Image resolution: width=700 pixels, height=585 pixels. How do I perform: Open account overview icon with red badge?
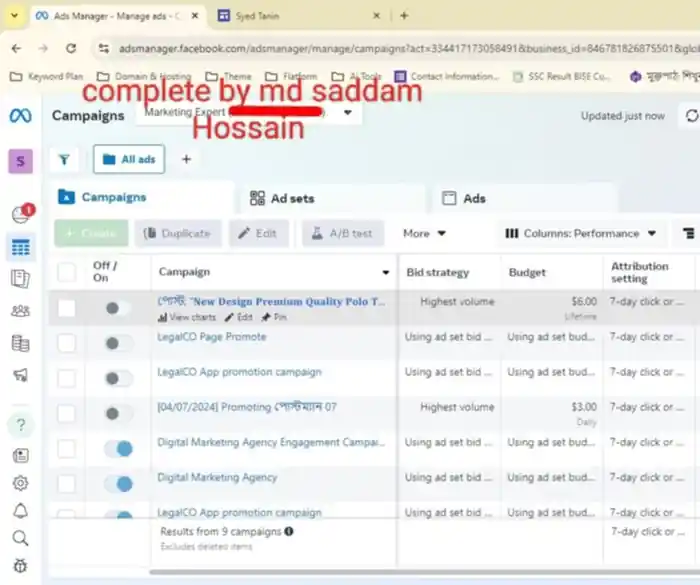coord(22,213)
